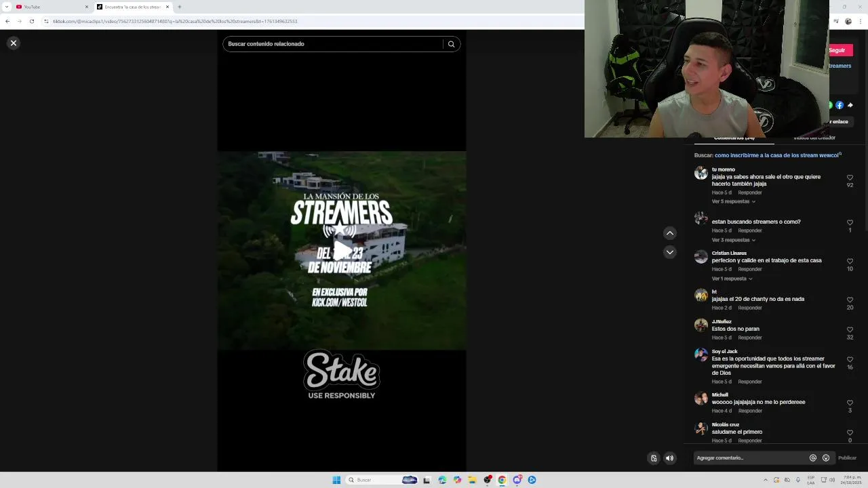Close the TikTok video viewer

tap(13, 43)
